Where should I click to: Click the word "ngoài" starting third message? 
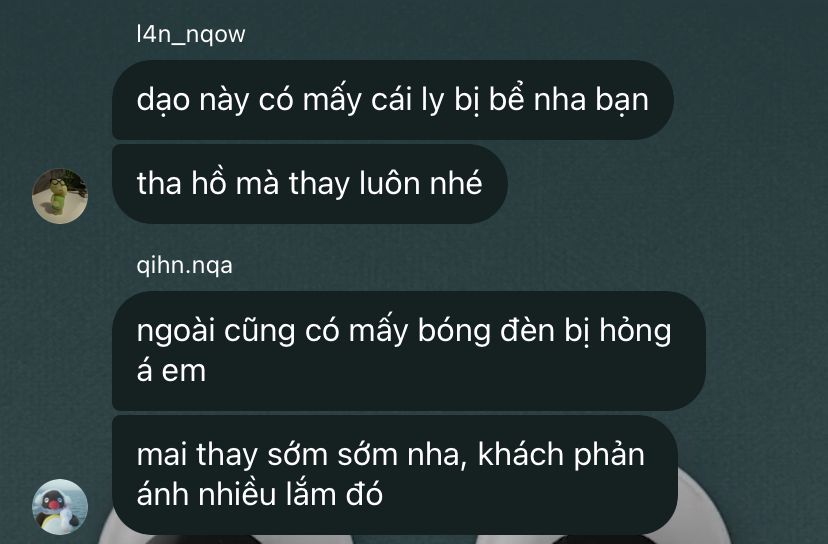coord(175,332)
